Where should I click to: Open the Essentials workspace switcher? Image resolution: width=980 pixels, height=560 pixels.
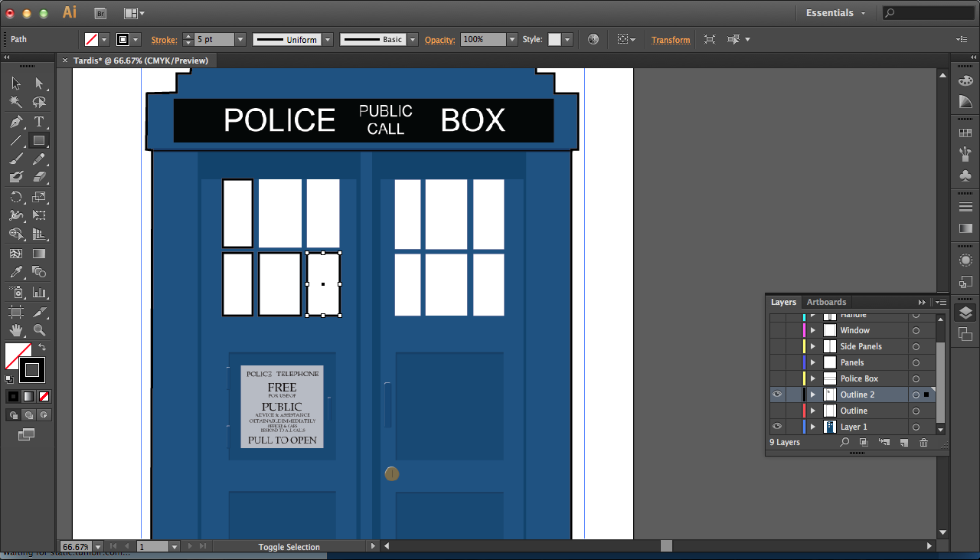pos(836,13)
